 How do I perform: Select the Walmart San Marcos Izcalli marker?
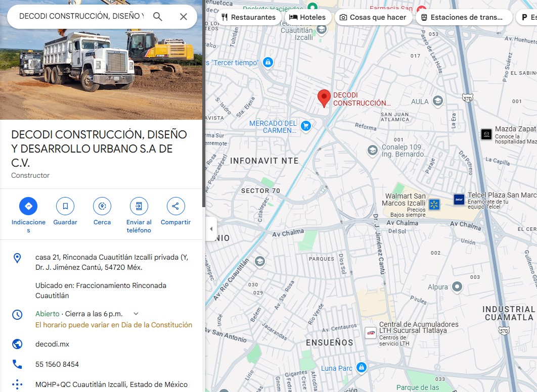click(x=434, y=205)
